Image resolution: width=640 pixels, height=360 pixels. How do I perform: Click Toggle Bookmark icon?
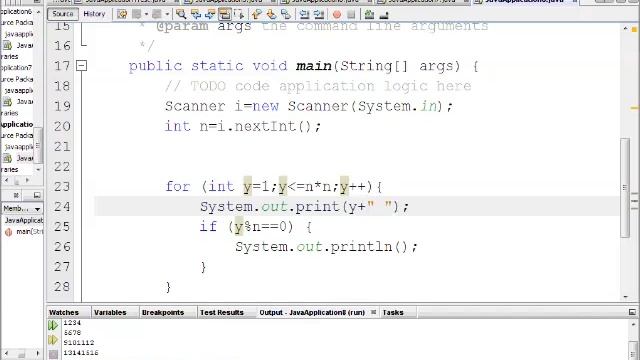tap(286, 14)
